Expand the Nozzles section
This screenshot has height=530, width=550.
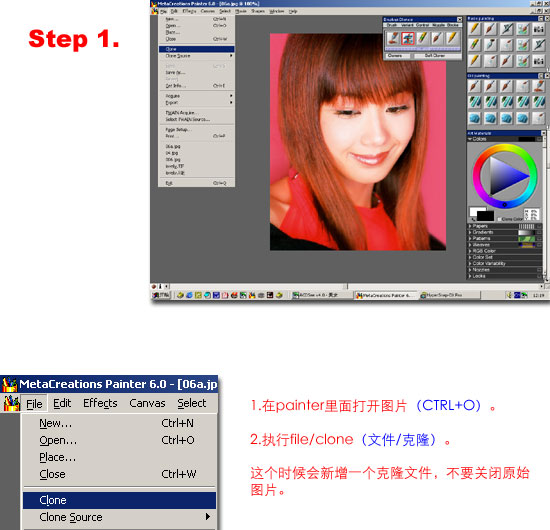coord(470,270)
